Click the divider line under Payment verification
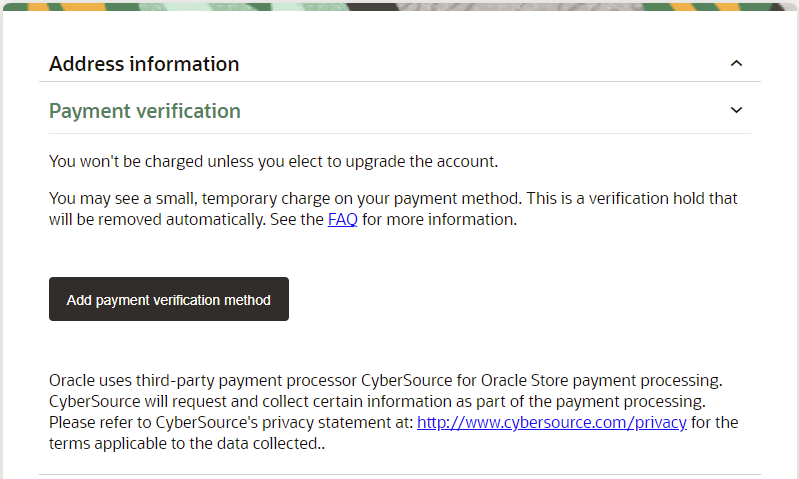The height and width of the screenshot is (479, 799). [x=400, y=134]
